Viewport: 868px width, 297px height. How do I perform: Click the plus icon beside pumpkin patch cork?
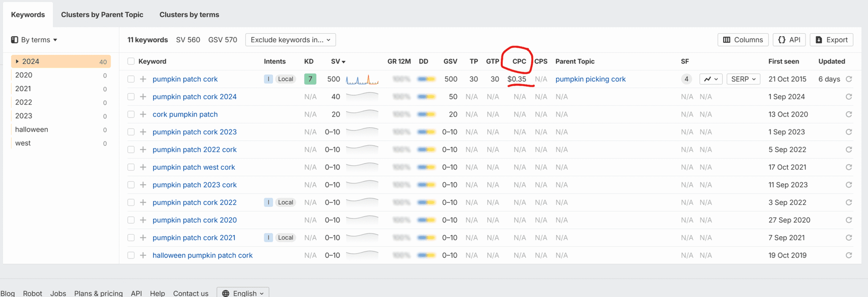[x=143, y=79]
